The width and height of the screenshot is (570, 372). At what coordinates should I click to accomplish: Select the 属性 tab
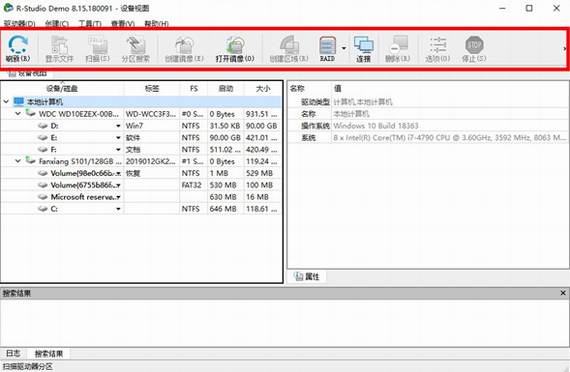point(307,277)
